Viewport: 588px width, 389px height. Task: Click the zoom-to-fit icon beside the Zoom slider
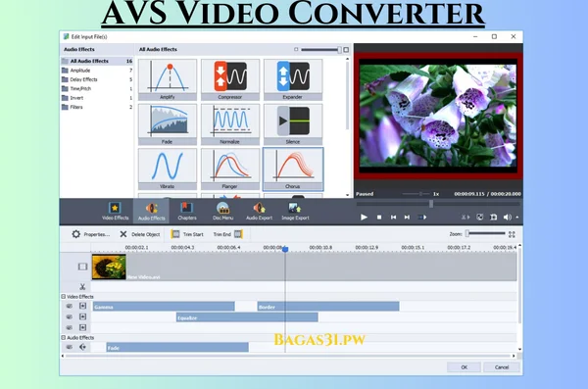pyautogui.click(x=512, y=234)
